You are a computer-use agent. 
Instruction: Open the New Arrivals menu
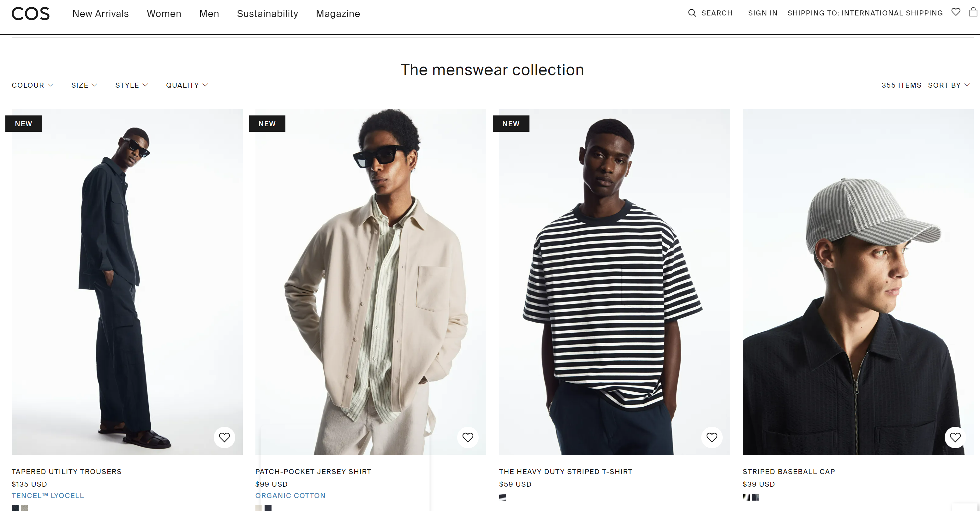click(100, 14)
